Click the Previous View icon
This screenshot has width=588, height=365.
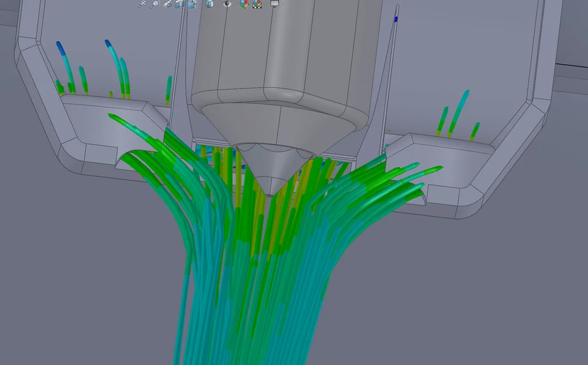167,4
